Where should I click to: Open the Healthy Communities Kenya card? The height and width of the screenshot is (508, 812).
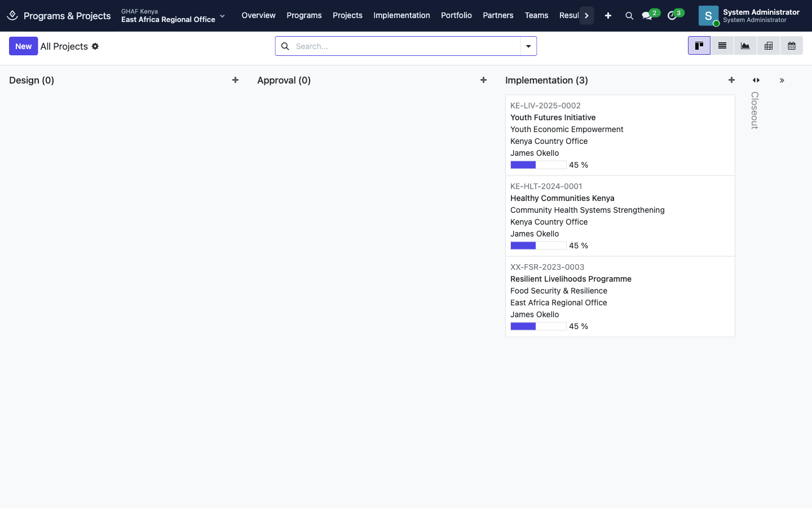pos(620,216)
